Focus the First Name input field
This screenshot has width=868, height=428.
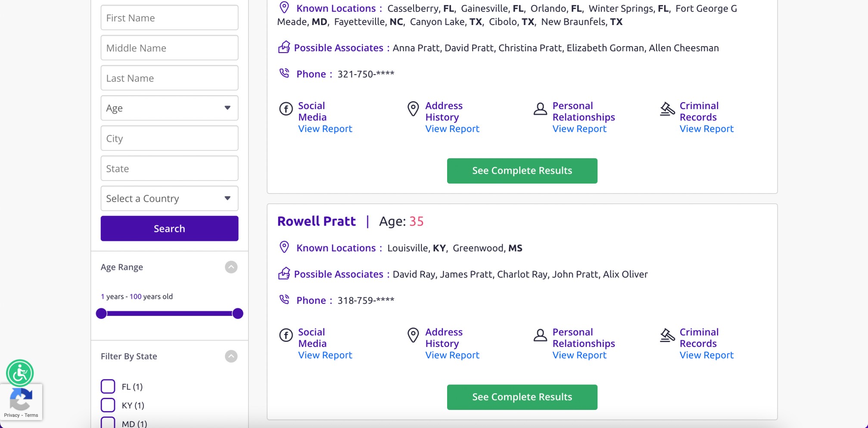169,18
